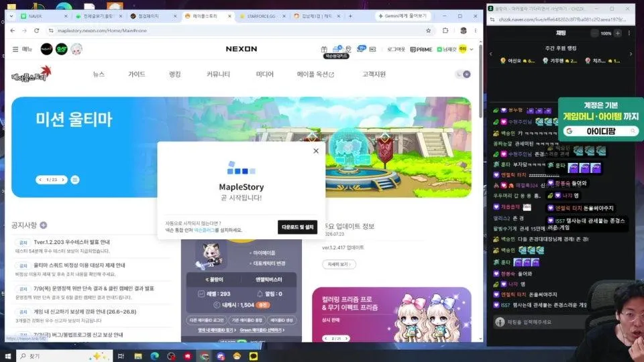Open the Nexon cash card icon
644x362 pixels.
pyautogui.click(x=337, y=49)
